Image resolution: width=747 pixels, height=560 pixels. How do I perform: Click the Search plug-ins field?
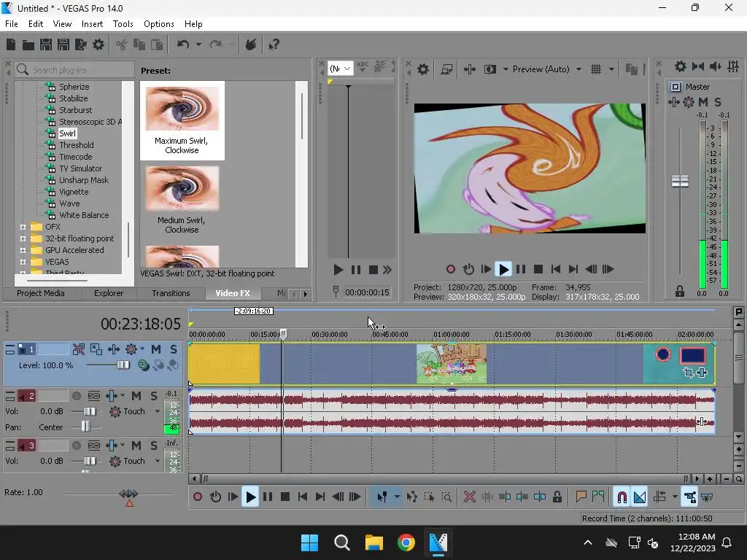pos(74,69)
